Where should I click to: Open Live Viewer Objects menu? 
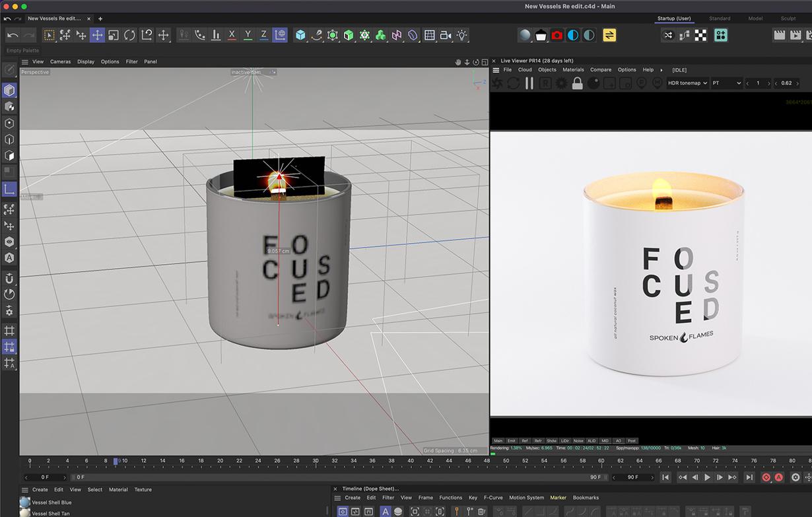[547, 69]
